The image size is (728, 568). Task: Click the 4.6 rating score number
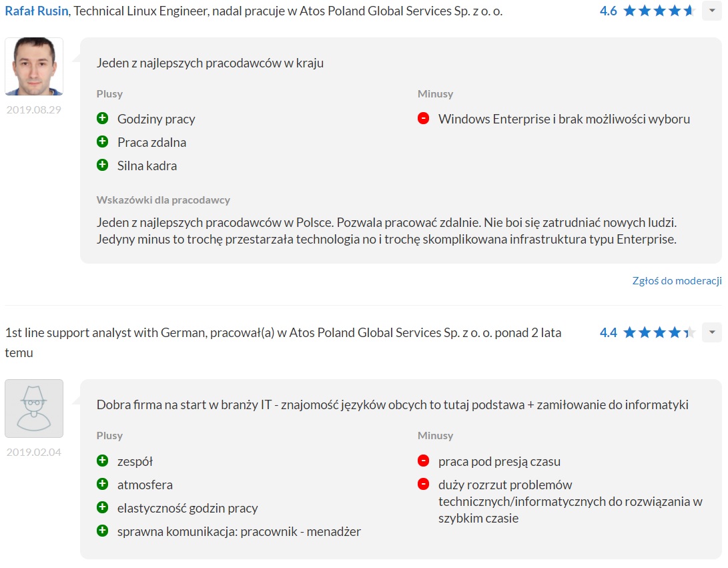[608, 11]
